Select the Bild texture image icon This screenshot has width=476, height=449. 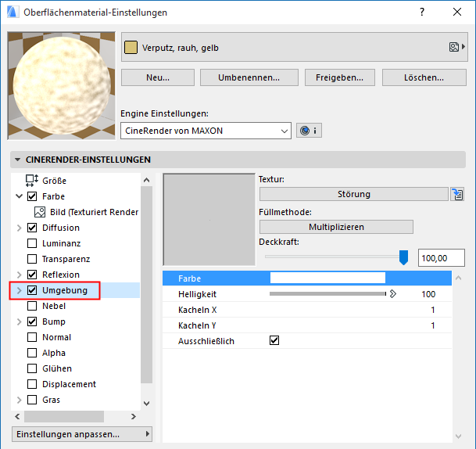click(x=40, y=212)
